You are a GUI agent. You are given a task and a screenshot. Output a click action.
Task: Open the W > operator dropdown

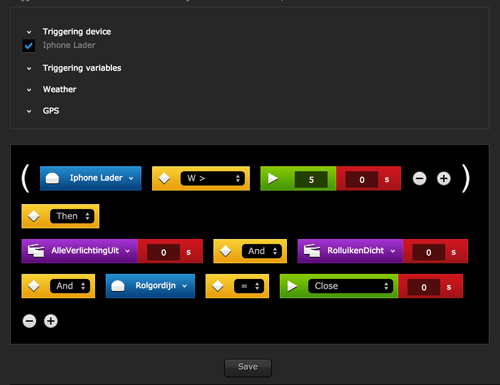point(213,178)
